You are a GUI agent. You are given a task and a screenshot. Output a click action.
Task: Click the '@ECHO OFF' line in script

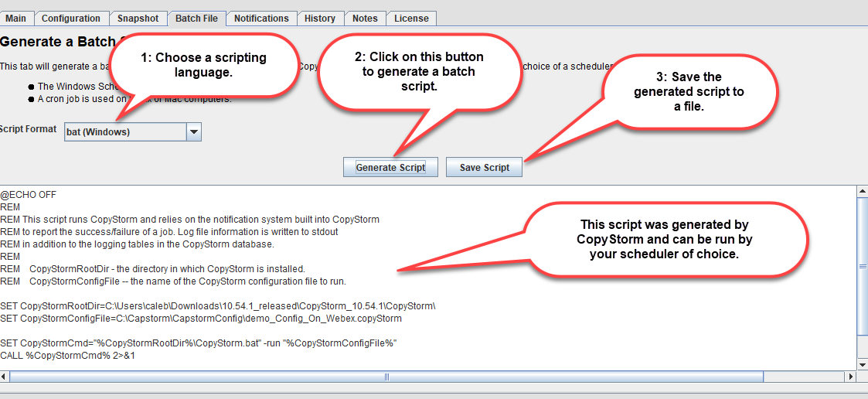(29, 195)
